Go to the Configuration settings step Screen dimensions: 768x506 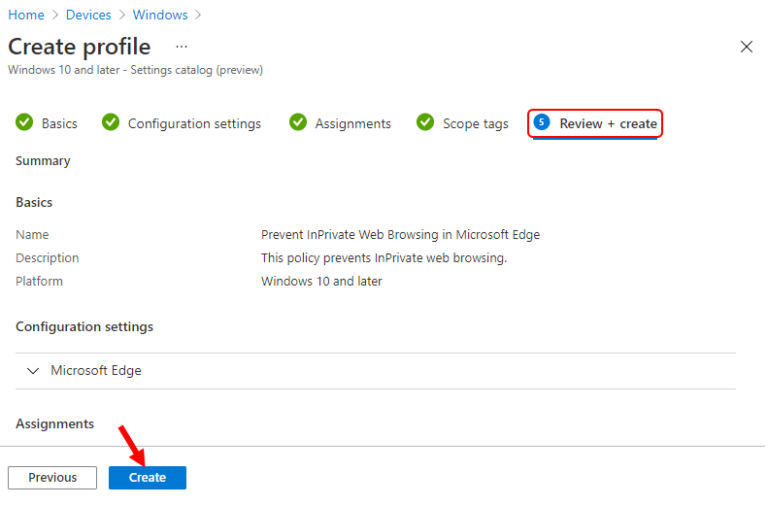194,124
